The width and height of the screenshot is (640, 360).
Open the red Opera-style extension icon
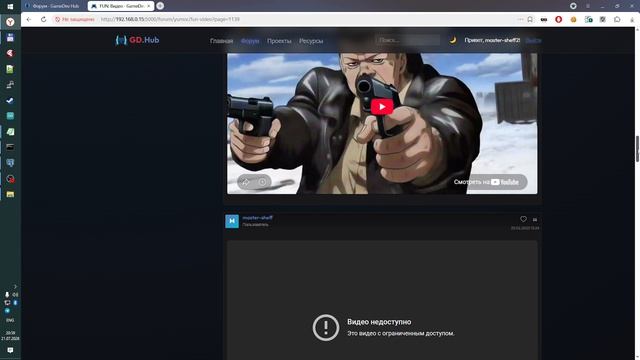tap(558, 19)
